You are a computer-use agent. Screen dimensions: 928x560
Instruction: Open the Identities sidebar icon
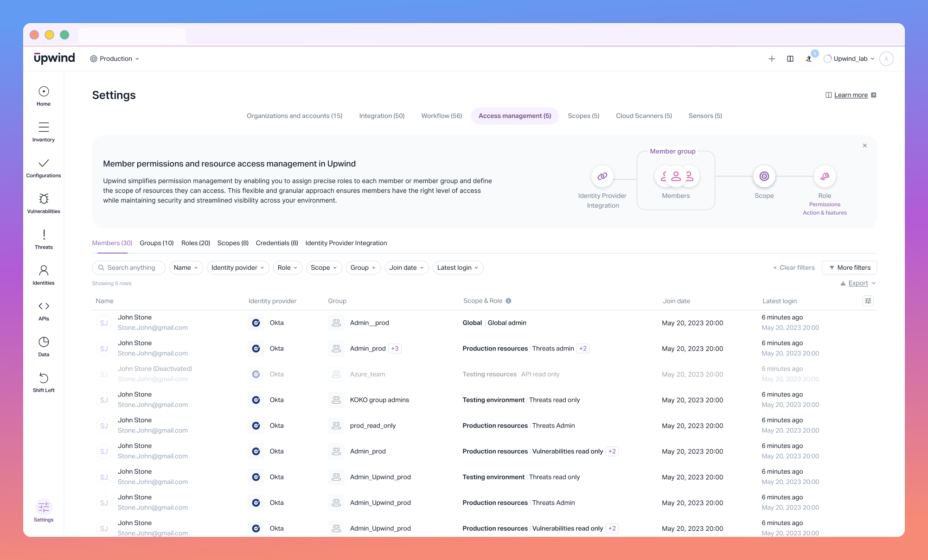[x=44, y=271]
